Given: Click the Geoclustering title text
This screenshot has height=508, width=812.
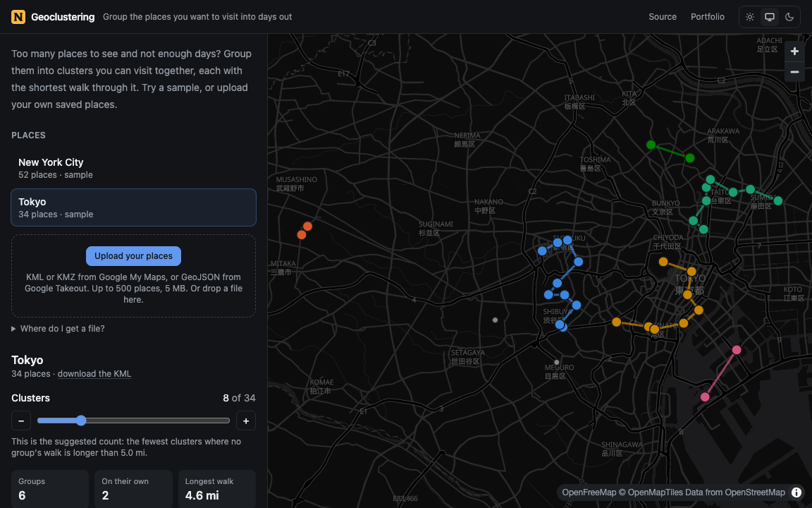Looking at the screenshot, I should 63,17.
